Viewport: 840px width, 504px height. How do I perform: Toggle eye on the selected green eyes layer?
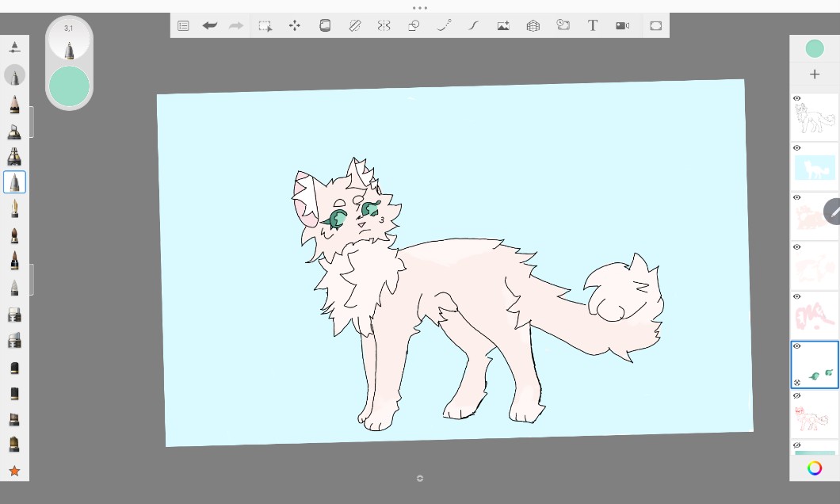click(x=797, y=346)
